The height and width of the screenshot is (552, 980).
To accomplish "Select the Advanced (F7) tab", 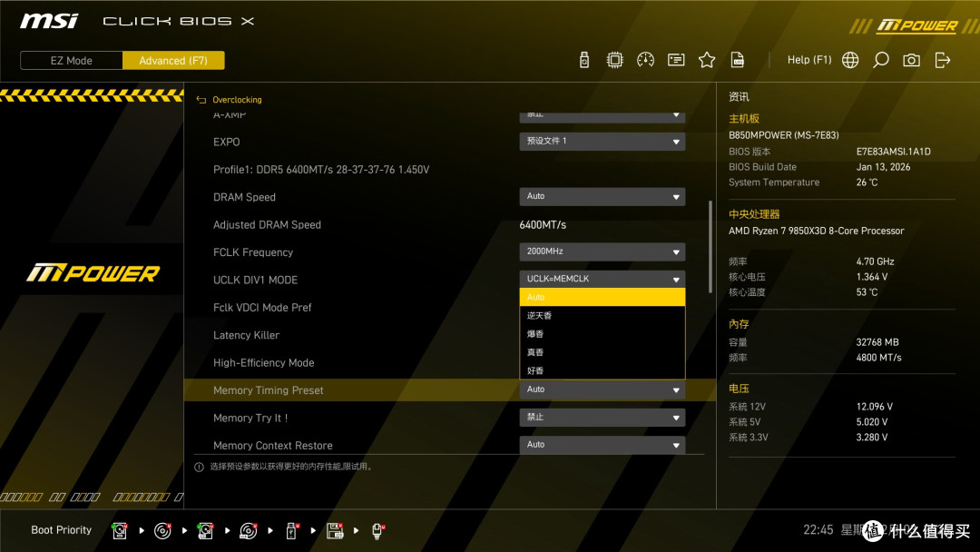I will [x=173, y=61].
